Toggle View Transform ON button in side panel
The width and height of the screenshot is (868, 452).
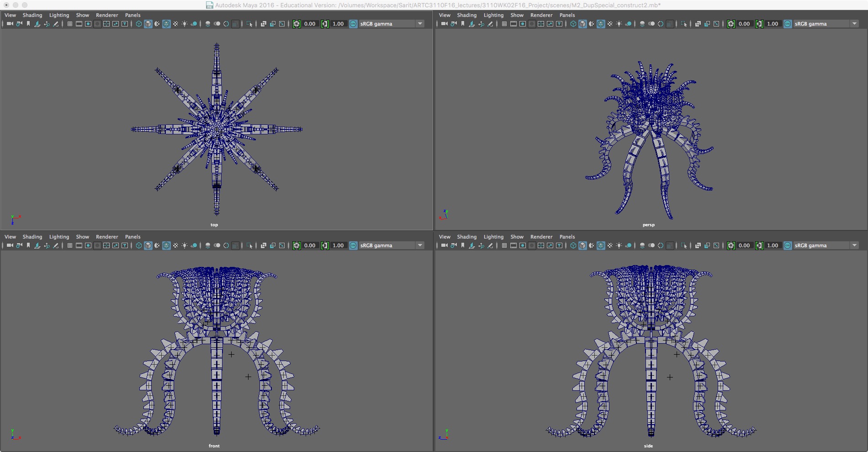[788, 245]
